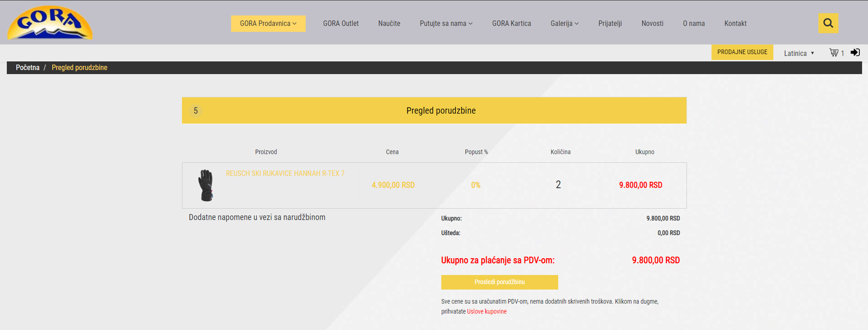The height and width of the screenshot is (330, 868).
Task: Click the PRODAJNE USLUGE button
Action: pyautogui.click(x=742, y=52)
